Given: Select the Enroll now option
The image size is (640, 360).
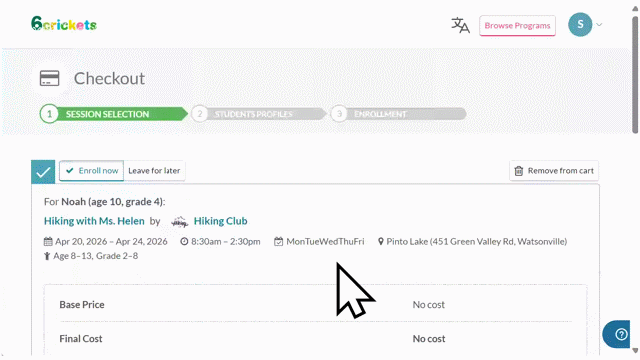Looking at the screenshot, I should (x=91, y=171).
